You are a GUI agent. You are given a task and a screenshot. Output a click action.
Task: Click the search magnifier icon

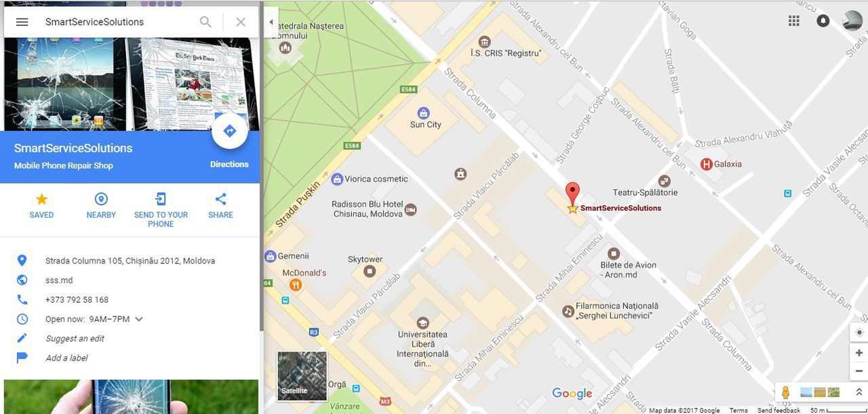pyautogui.click(x=205, y=22)
